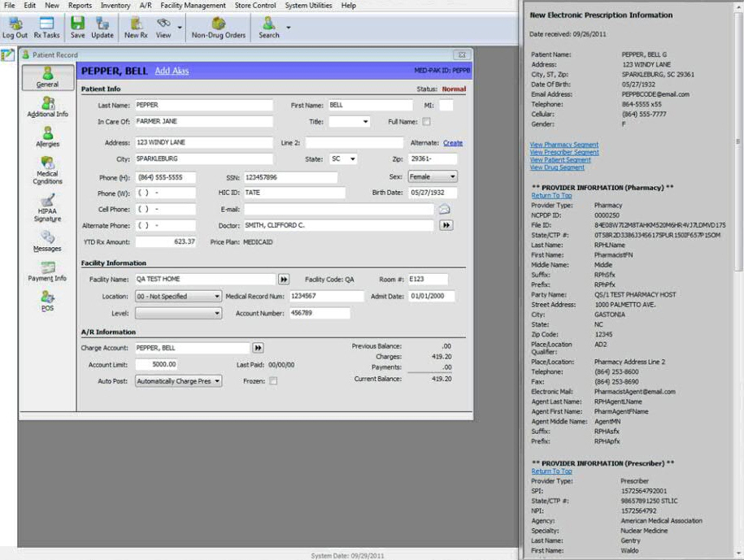Open HIPAA Signature in the sidebar

(47, 208)
